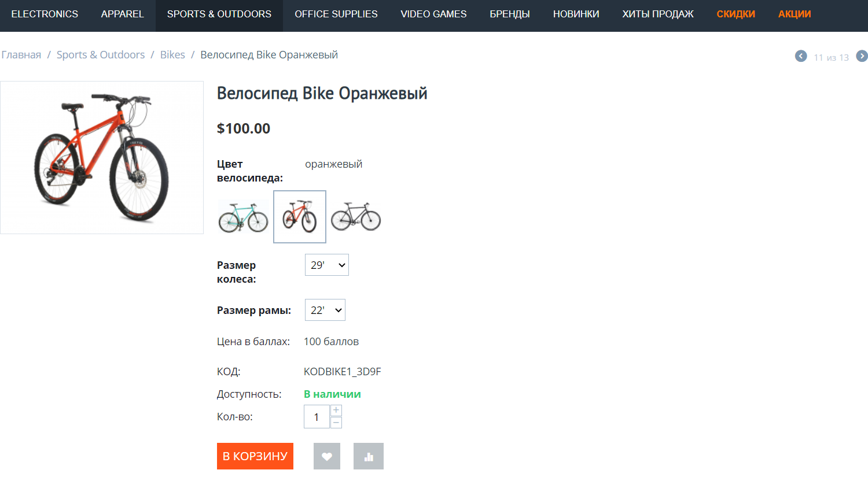Screen dimensions: 868x492
Task: Choose the black bike color variant
Action: tap(356, 217)
